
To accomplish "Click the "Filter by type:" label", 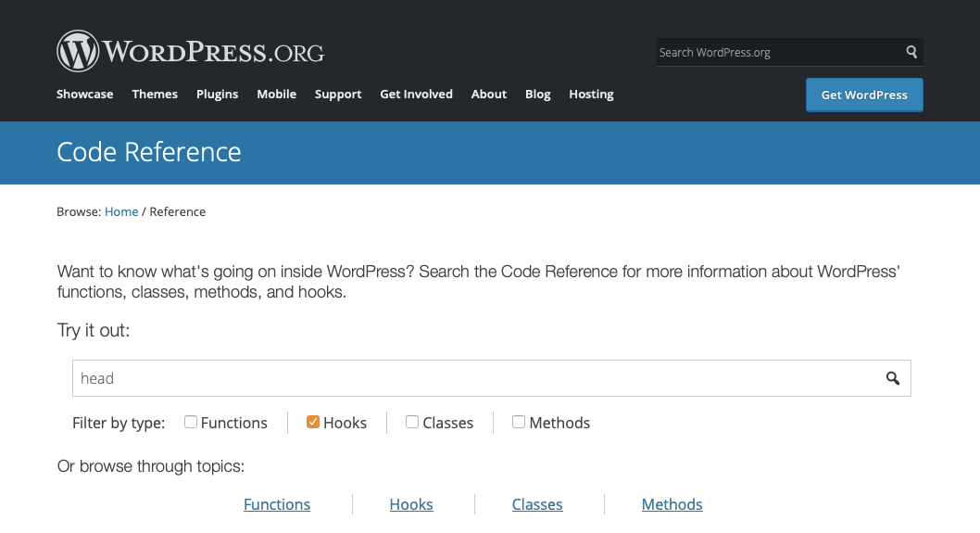I will [x=119, y=423].
